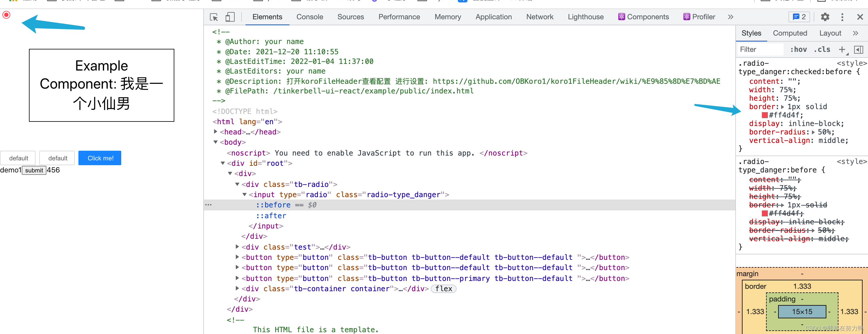The height and width of the screenshot is (334, 868).
Task: Open the issues counter showing 2
Action: [x=799, y=17]
